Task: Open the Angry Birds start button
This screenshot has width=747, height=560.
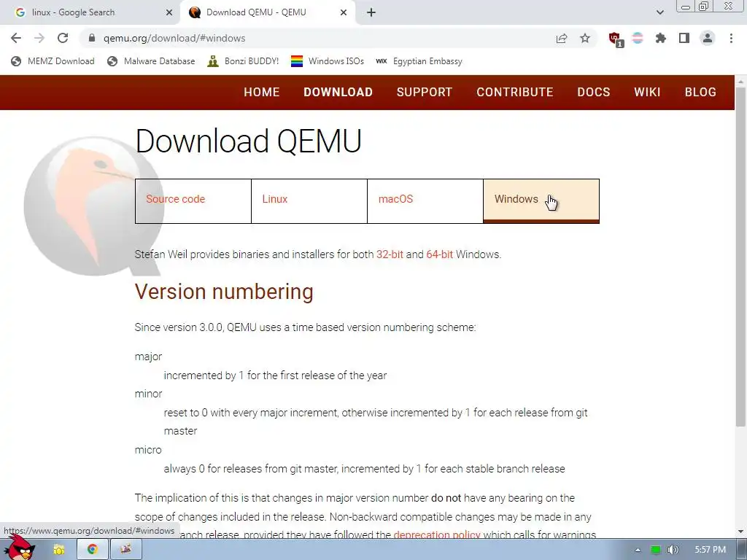Action: click(20, 548)
